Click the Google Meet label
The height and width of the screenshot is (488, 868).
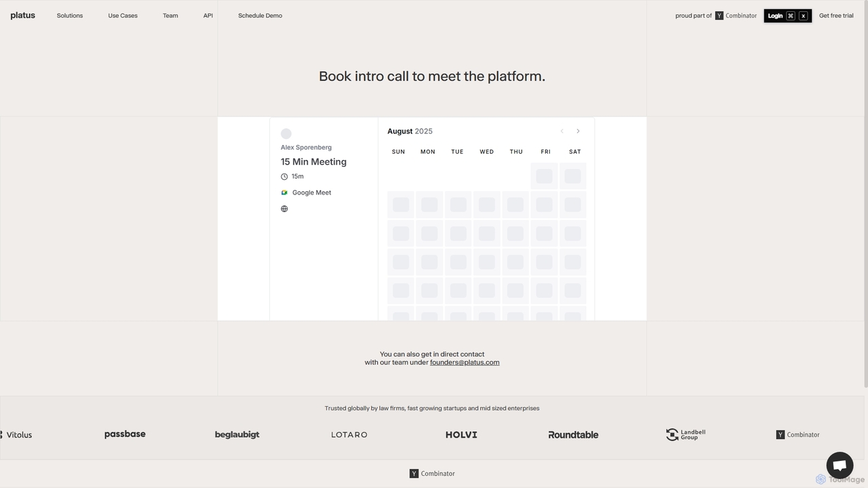coord(312,192)
